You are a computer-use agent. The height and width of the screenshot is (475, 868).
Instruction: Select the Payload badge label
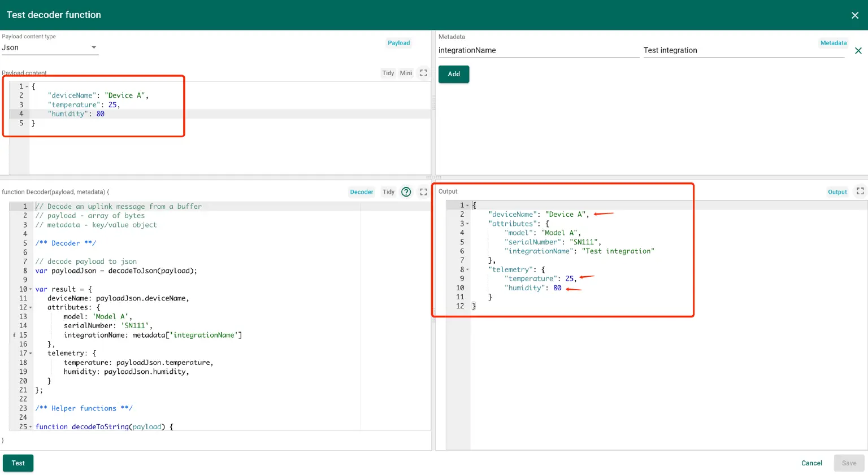(x=398, y=43)
